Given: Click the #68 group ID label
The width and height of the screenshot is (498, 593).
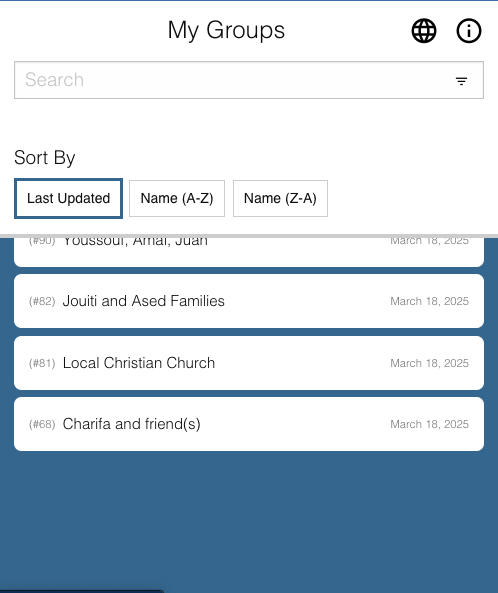Looking at the screenshot, I should (x=42, y=424).
